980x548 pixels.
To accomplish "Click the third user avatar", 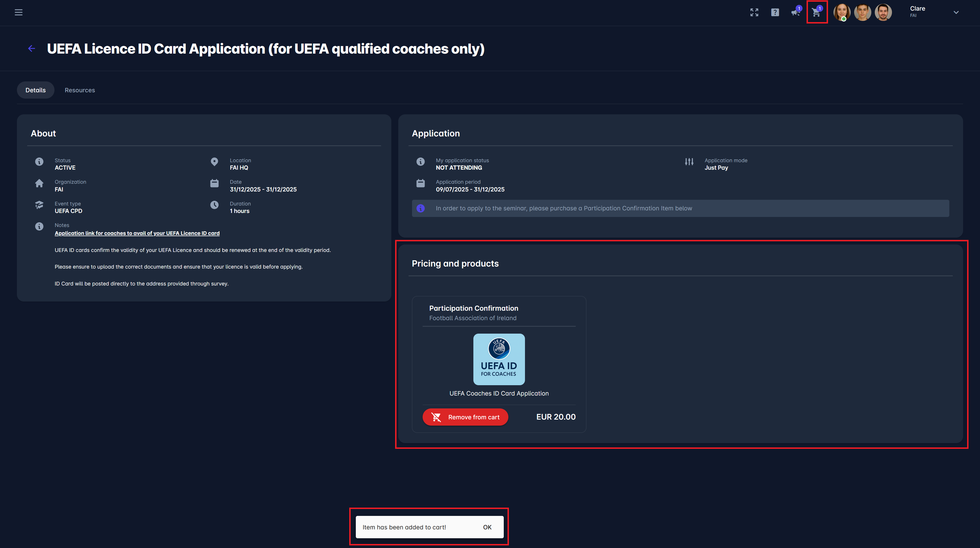I will pos(883,12).
